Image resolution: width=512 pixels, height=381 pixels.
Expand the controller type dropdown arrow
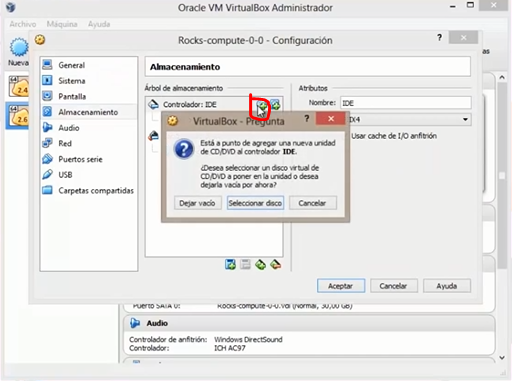[465, 119]
